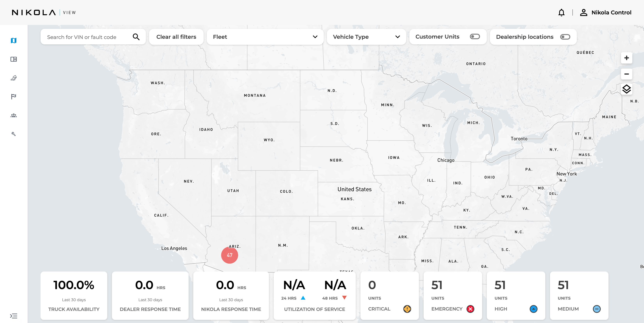
Task: Click the 24 HRS label
Action: (289, 298)
